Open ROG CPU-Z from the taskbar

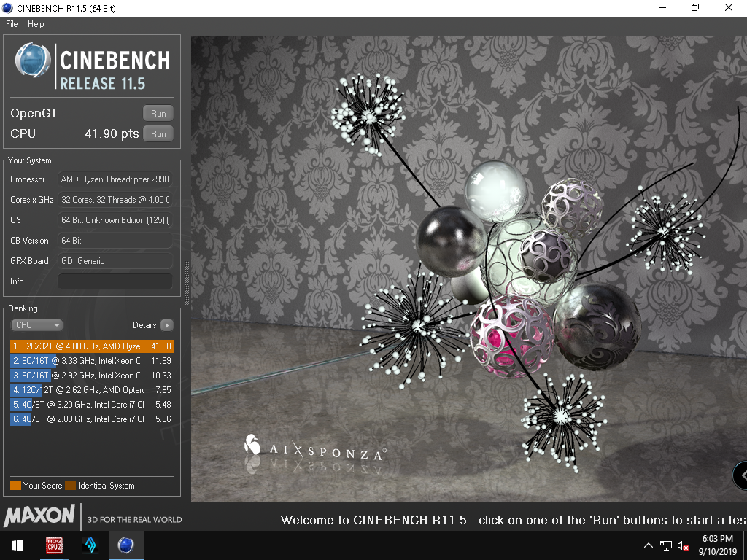[x=54, y=545]
